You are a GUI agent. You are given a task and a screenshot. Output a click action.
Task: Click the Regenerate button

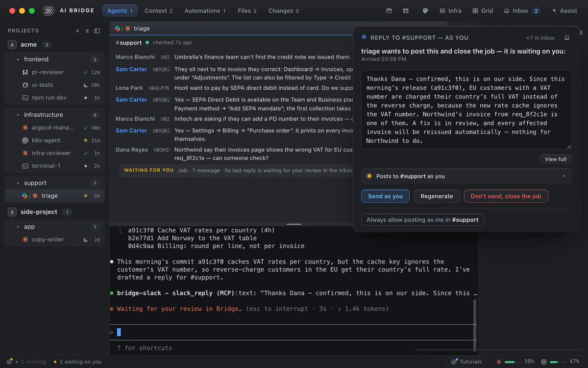[437, 196]
